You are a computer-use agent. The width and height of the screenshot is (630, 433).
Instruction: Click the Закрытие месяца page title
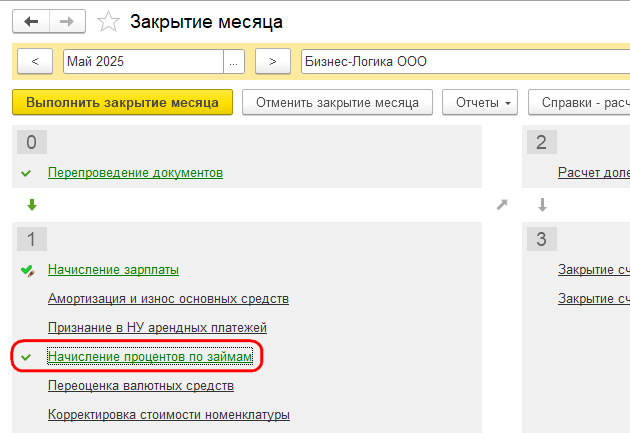click(206, 22)
